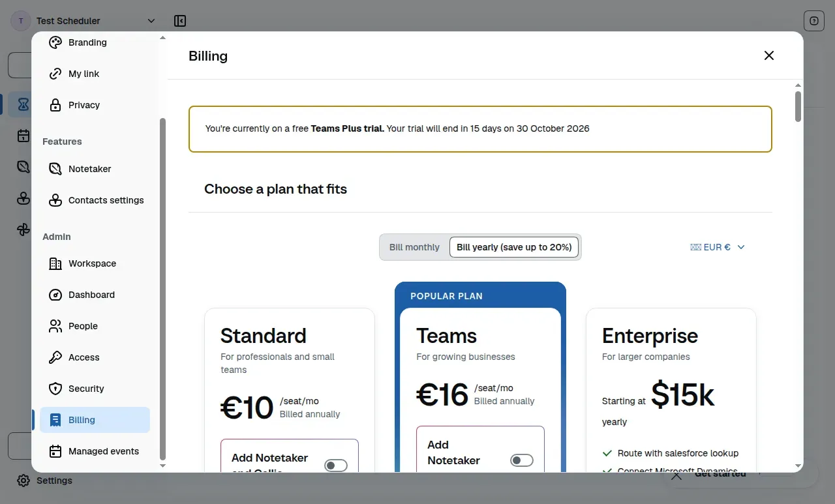
Task: Click the Workspace building icon
Action: [55, 263]
